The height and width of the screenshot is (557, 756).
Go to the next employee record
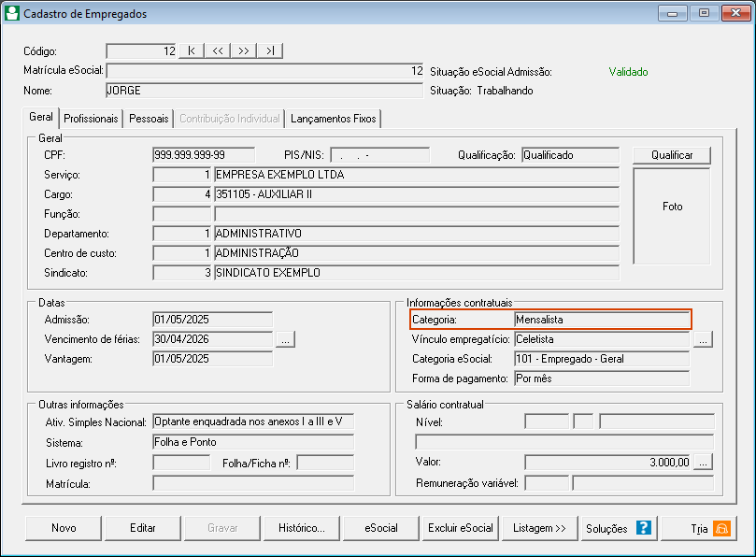(x=244, y=51)
